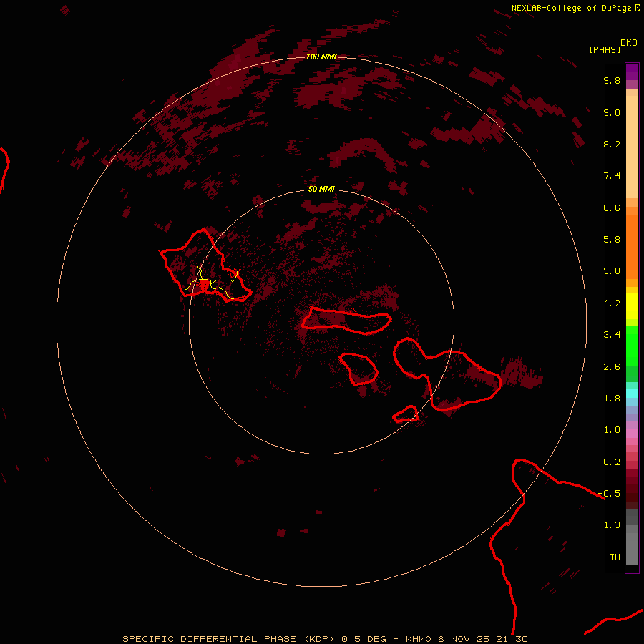Click the 50 NMI range ring label
644x644 pixels.
point(321,189)
